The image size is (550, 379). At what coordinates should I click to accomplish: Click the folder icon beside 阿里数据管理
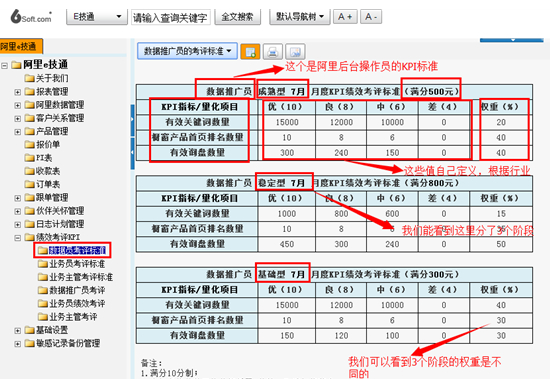click(29, 105)
